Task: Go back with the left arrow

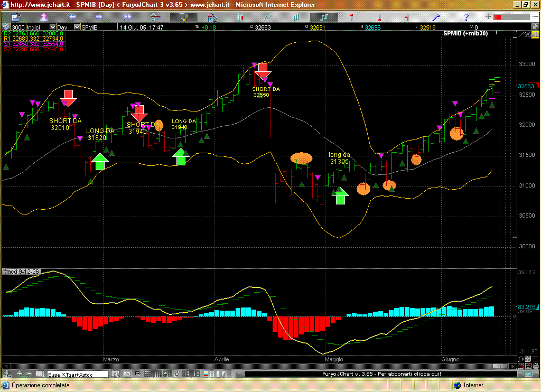Action: click(73, 17)
